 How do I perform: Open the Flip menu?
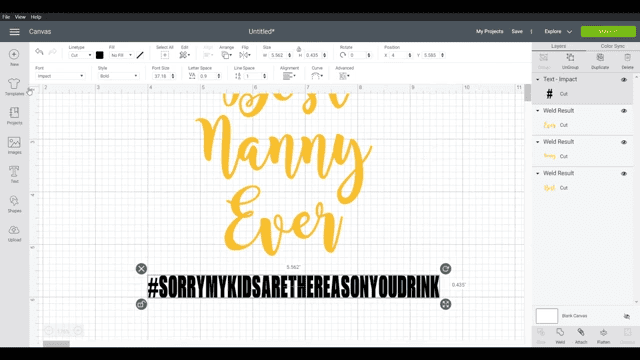pos(245,55)
